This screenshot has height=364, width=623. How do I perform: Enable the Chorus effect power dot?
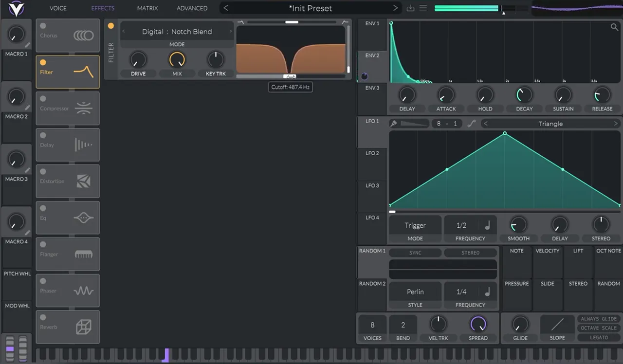click(x=43, y=26)
